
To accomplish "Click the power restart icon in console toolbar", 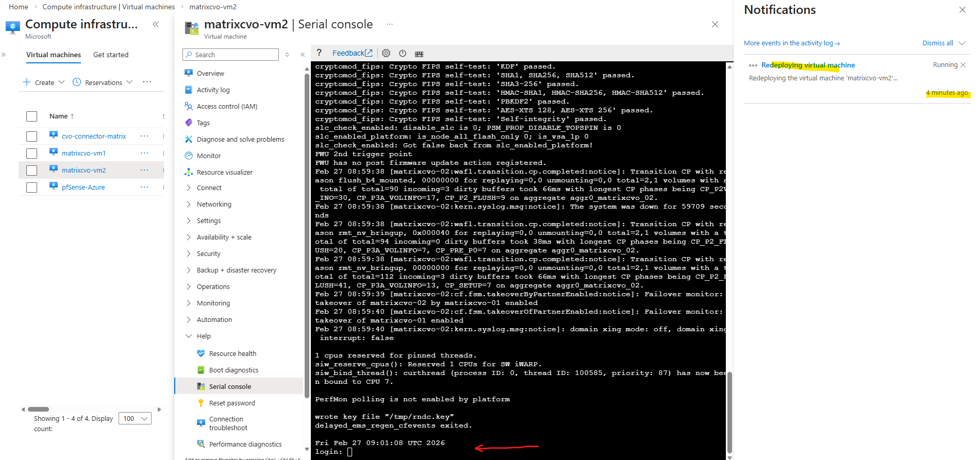I will (403, 53).
